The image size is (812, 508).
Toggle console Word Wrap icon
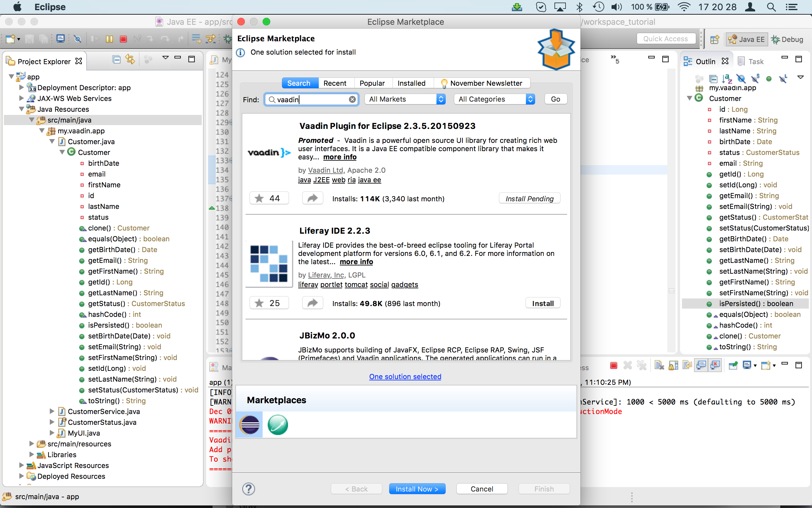pos(687,365)
